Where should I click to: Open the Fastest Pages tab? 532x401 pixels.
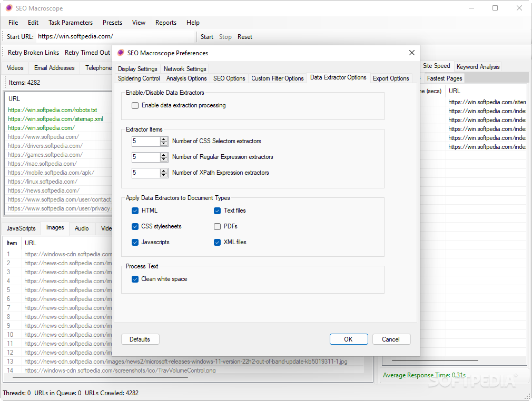click(445, 78)
